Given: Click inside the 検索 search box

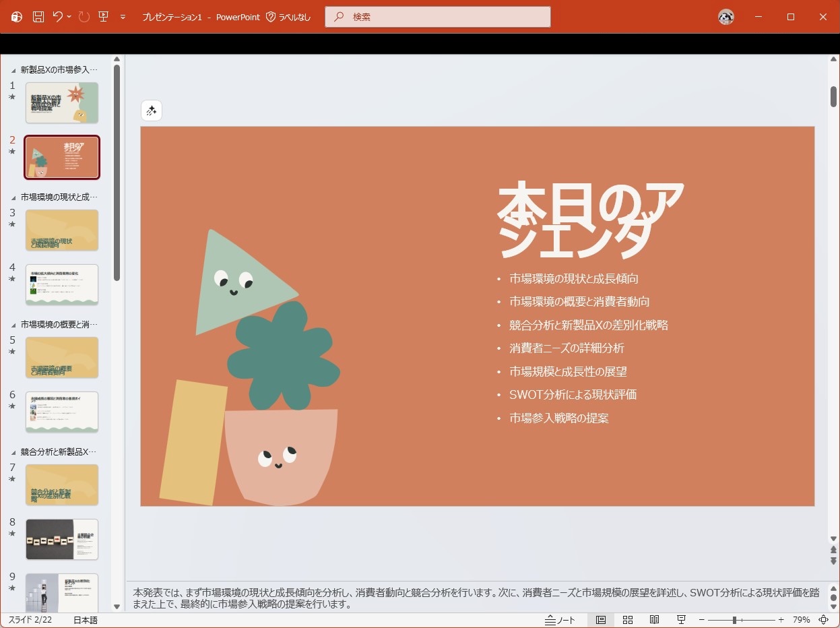Looking at the screenshot, I should [437, 17].
